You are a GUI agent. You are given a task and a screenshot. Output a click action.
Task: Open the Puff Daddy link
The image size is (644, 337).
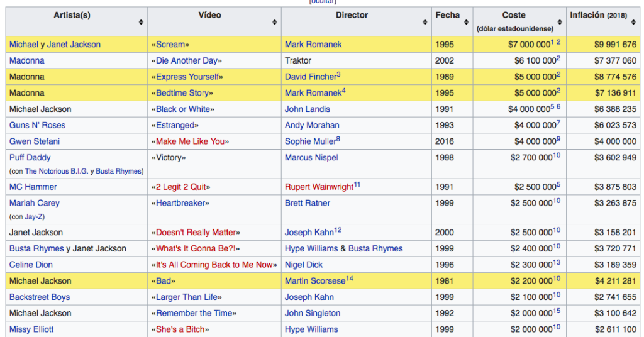30,158
